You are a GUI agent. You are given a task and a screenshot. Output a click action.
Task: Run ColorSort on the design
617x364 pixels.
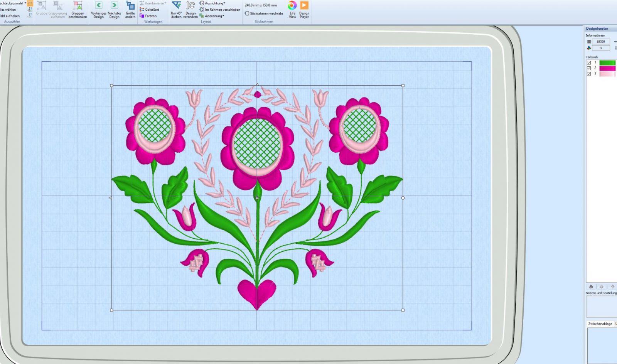tap(150, 10)
